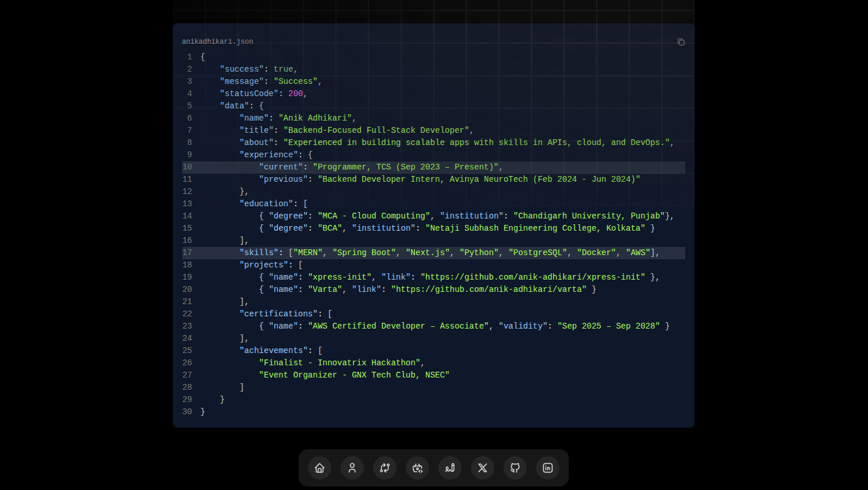Click line number 30 in the gutter
Screen dimensions: 868x490
pyautogui.click(x=187, y=412)
